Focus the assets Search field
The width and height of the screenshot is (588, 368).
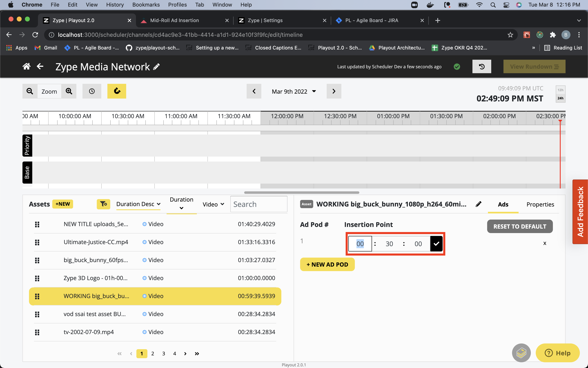click(x=259, y=204)
